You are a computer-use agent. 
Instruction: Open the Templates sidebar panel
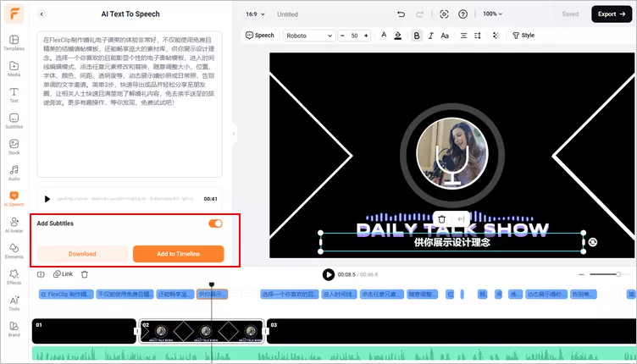pyautogui.click(x=14, y=42)
